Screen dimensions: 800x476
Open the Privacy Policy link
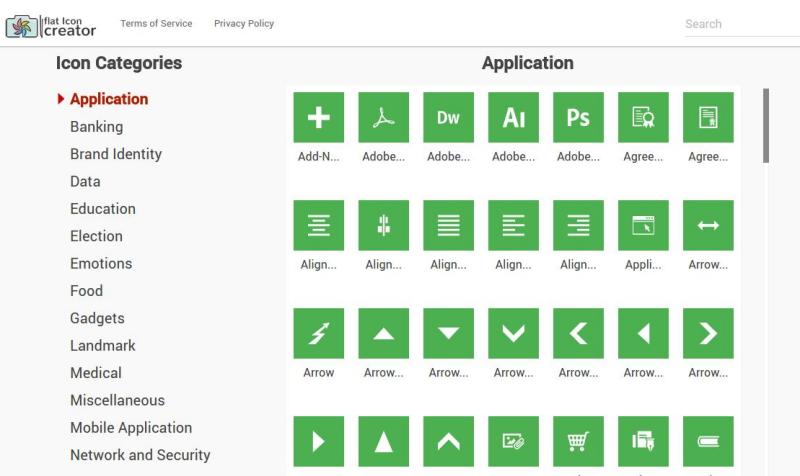pos(244,23)
